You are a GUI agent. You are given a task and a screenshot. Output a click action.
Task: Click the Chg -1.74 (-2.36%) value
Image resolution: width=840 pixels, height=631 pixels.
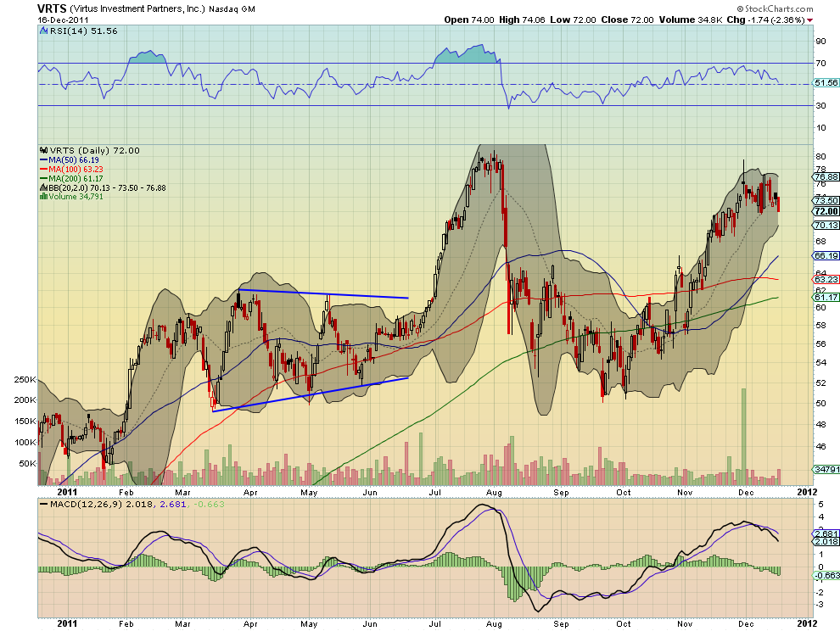(x=765, y=20)
